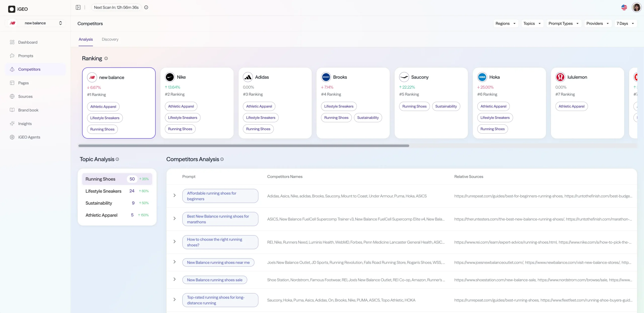The height and width of the screenshot is (313, 644).
Task: Expand the Affordable running shoes for beginners row
Action: pos(175,195)
